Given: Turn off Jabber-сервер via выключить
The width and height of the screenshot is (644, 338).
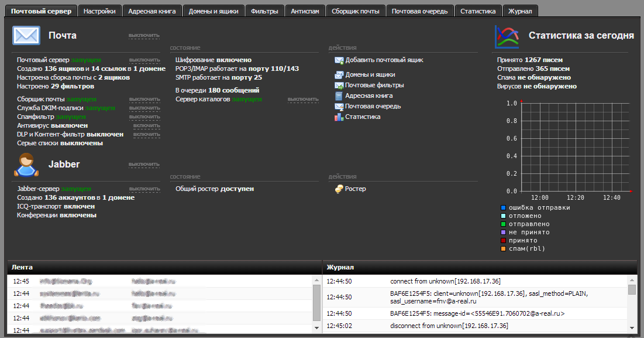Looking at the screenshot, I should [144, 189].
